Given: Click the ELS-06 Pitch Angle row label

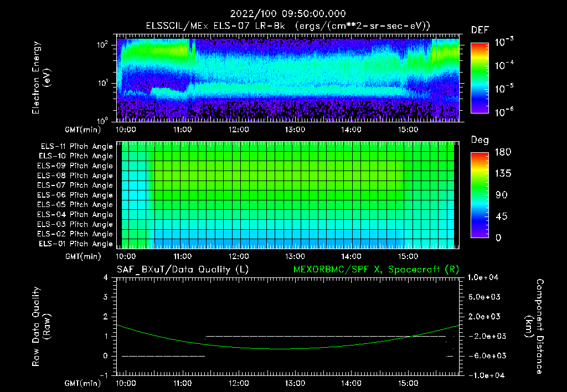Looking at the screenshot, I should pos(75,195).
